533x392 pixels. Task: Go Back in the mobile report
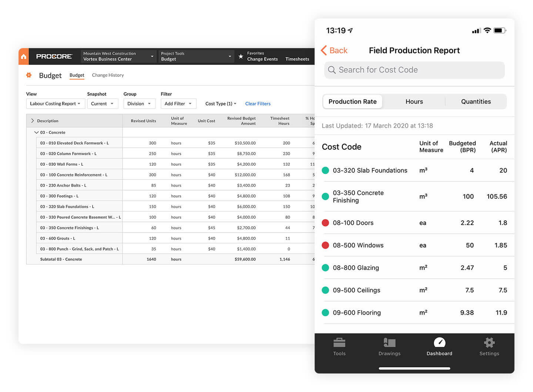334,50
